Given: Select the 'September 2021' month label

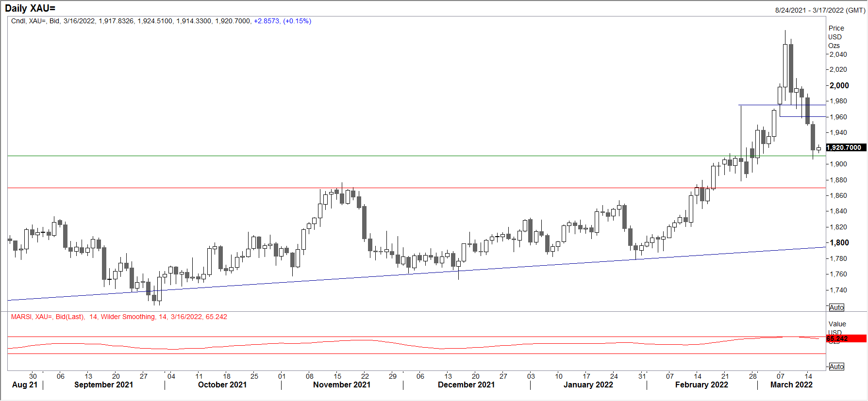Looking at the screenshot, I should tap(103, 385).
